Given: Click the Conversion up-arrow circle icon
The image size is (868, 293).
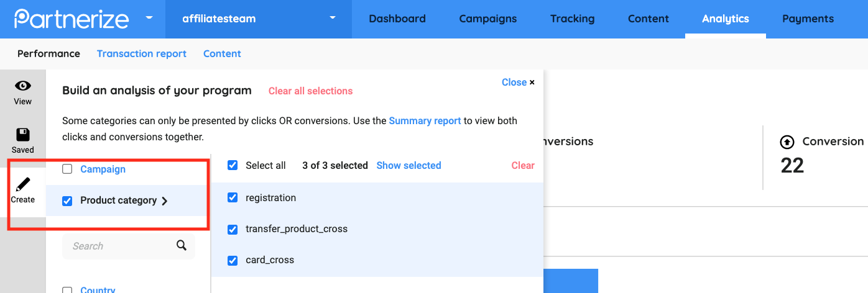Looking at the screenshot, I should (x=787, y=142).
